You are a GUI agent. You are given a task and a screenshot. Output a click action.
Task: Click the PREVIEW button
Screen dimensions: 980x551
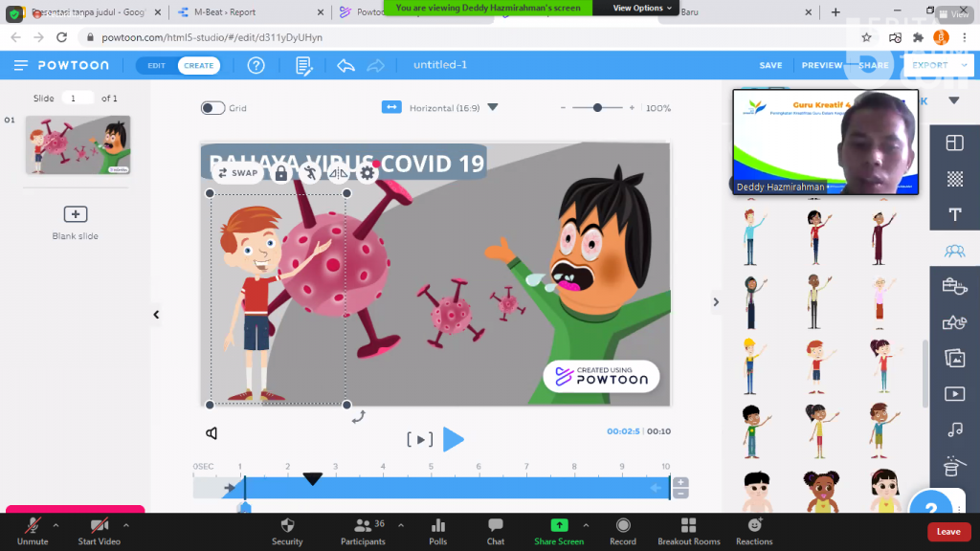click(822, 65)
